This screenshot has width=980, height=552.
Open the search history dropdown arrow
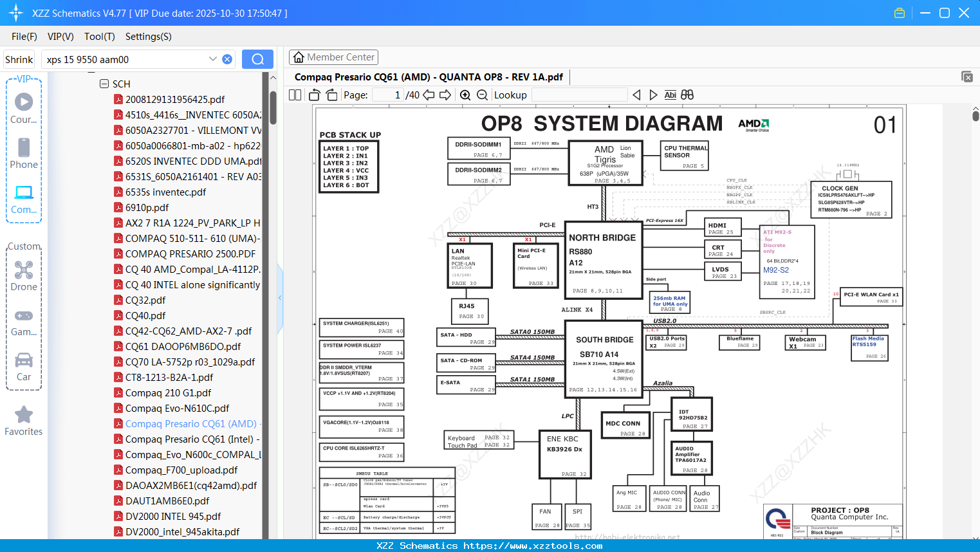213,59
